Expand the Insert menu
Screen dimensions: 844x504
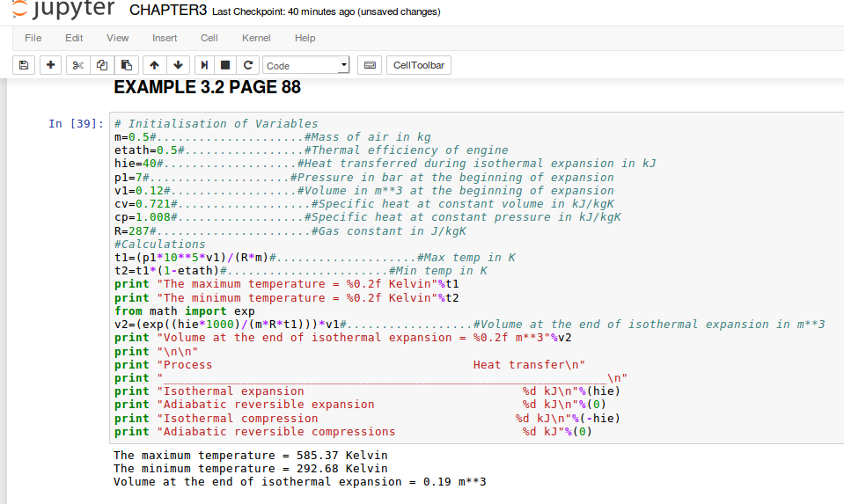click(x=165, y=38)
